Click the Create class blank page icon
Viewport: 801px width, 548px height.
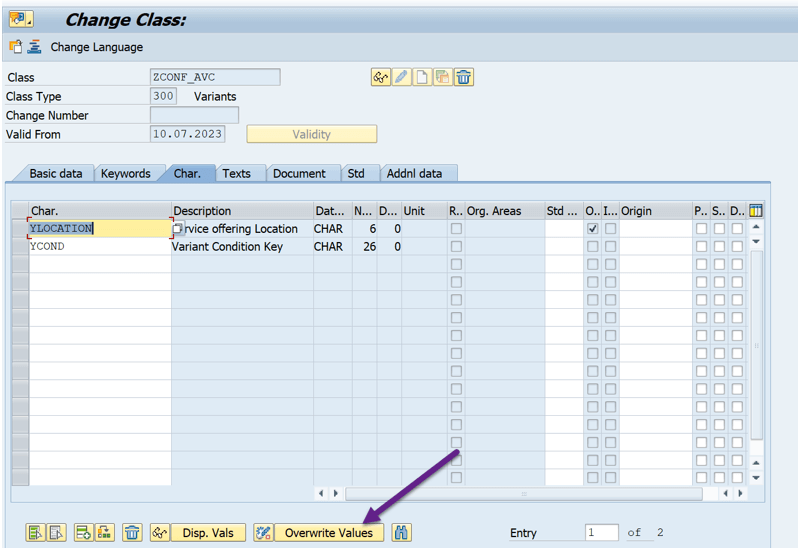[x=422, y=77]
